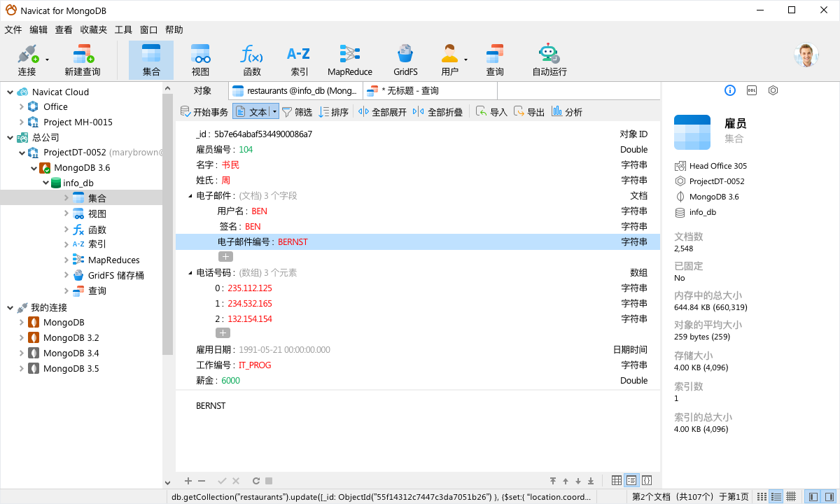Collapse the Navicat Cloud tree node
This screenshot has width=840, height=504.
pyautogui.click(x=9, y=92)
